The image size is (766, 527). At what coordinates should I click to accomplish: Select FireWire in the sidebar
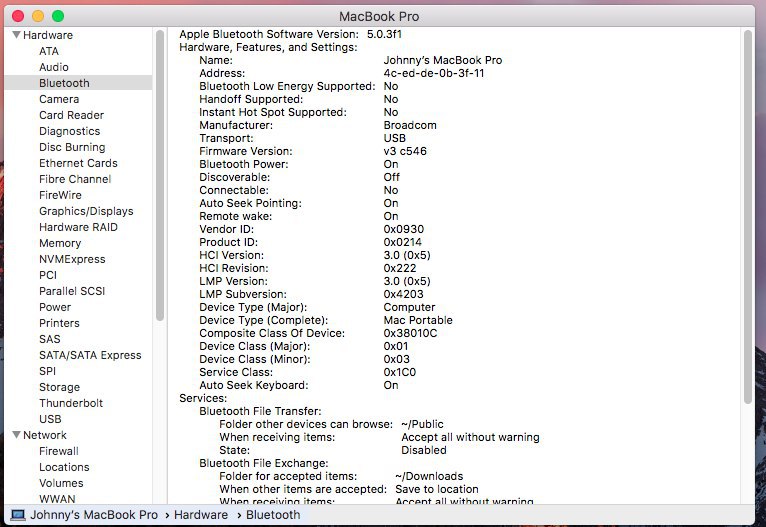click(x=61, y=195)
